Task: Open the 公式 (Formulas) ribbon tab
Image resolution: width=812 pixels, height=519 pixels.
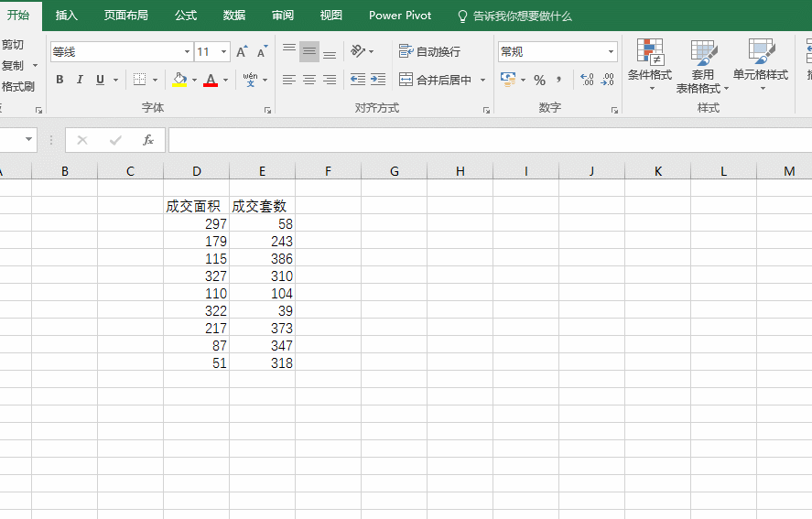Action: coord(186,16)
